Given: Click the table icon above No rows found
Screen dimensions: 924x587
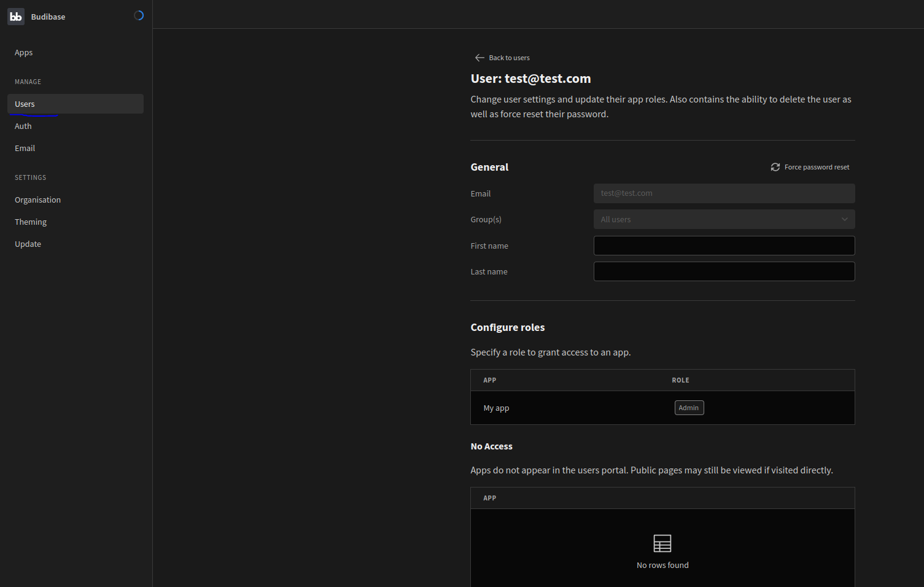Looking at the screenshot, I should [x=662, y=543].
